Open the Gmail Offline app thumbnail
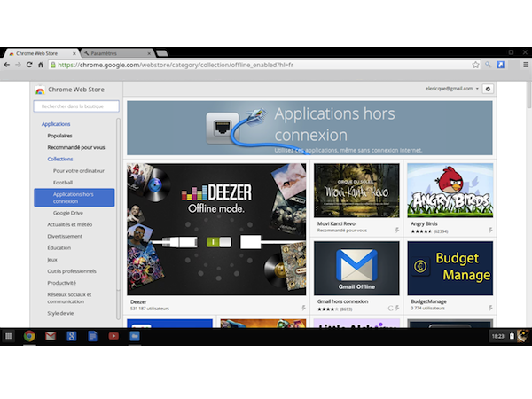The width and height of the screenshot is (532, 399). coord(356,268)
